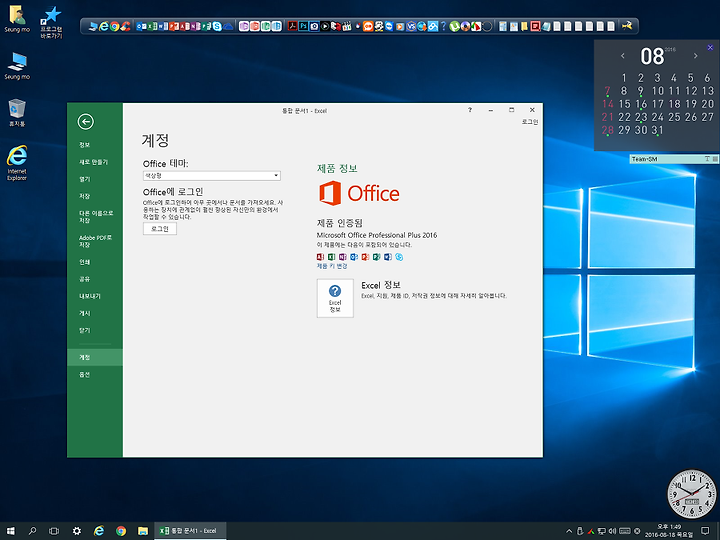Open the 프로그램 바로가기 shortcut icon
The image size is (720, 540).
(51, 22)
